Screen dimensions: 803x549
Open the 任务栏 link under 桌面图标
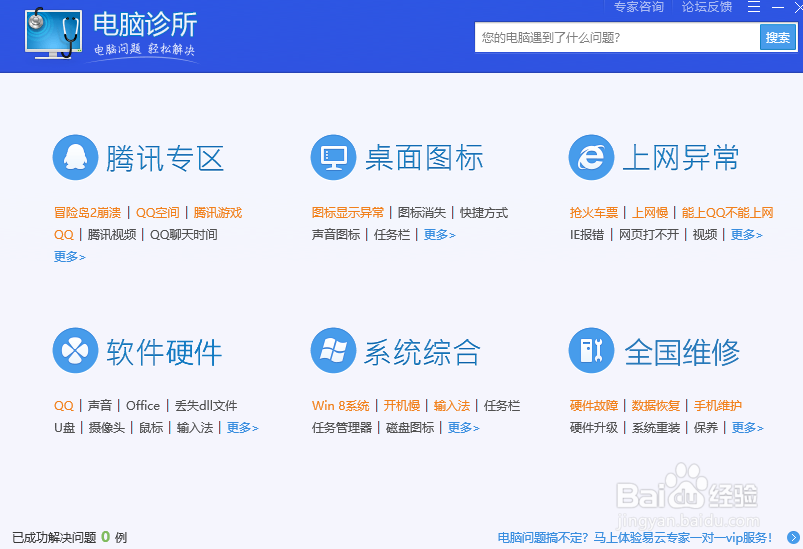point(392,235)
